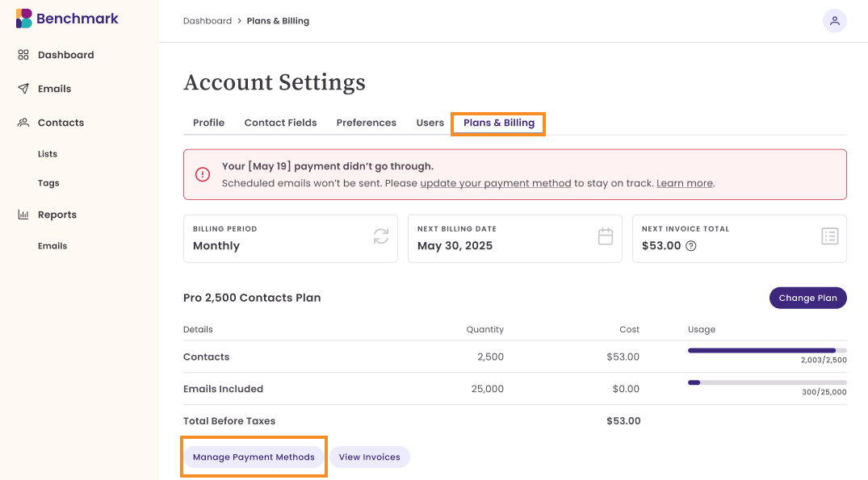The image size is (868, 480).
Task: Click Dashboard in the breadcrumb
Action: (208, 21)
